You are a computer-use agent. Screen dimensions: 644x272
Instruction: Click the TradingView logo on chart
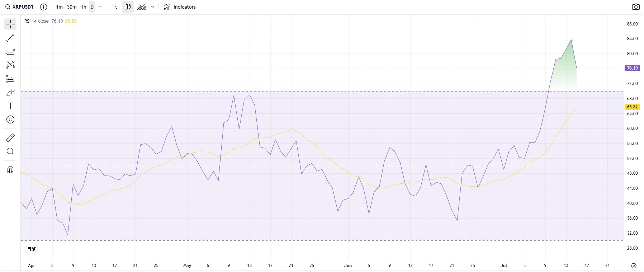point(32,249)
